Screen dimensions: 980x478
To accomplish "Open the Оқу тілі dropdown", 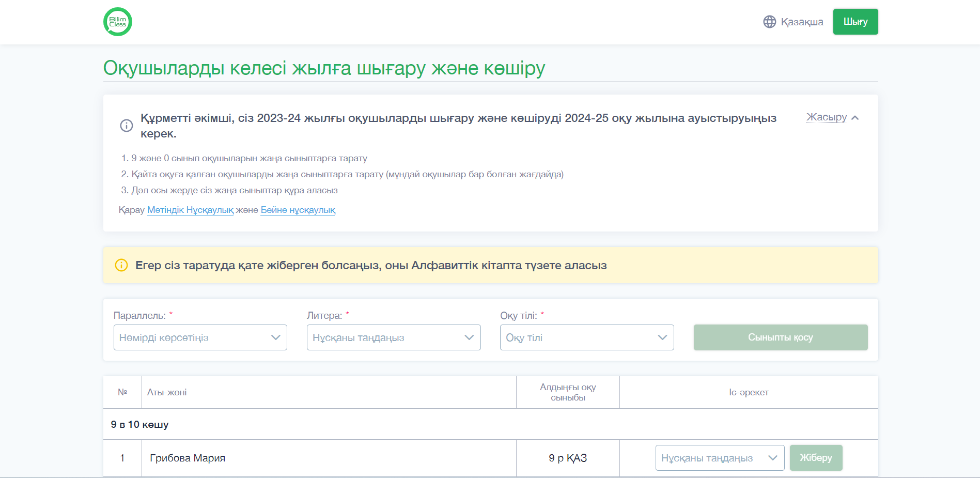I will click(587, 337).
